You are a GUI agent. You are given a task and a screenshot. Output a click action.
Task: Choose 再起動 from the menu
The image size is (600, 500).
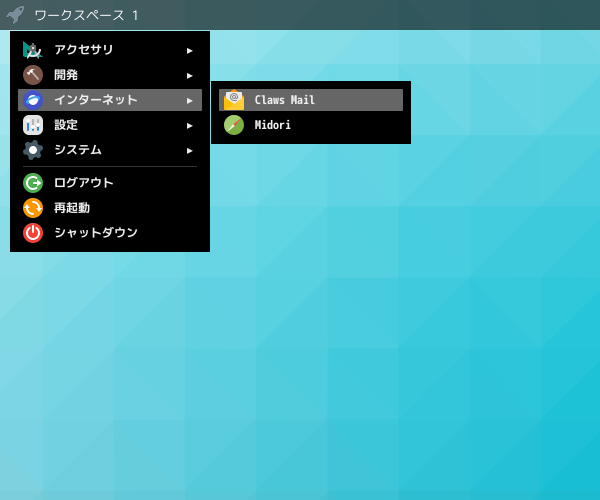click(110, 208)
